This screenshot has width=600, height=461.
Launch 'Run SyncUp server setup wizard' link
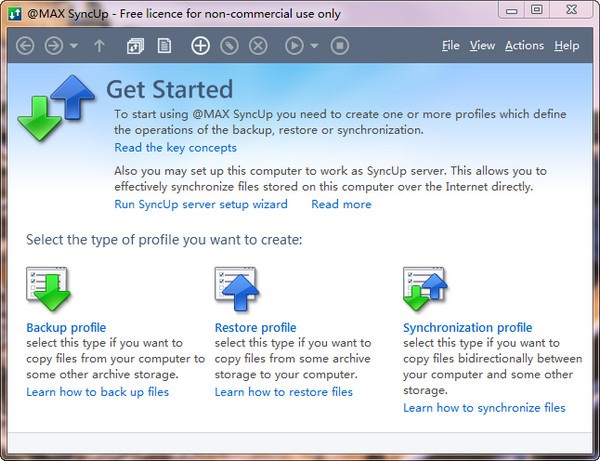[x=201, y=204]
